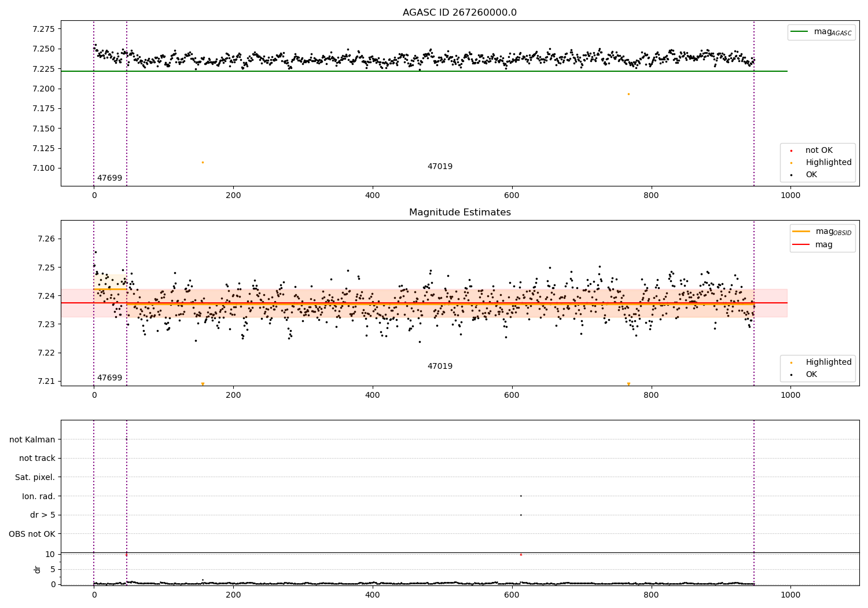Screen dimensions: 868x608
Task: Click the 'not Kalman' row label
Action: pyautogui.click(x=32, y=439)
